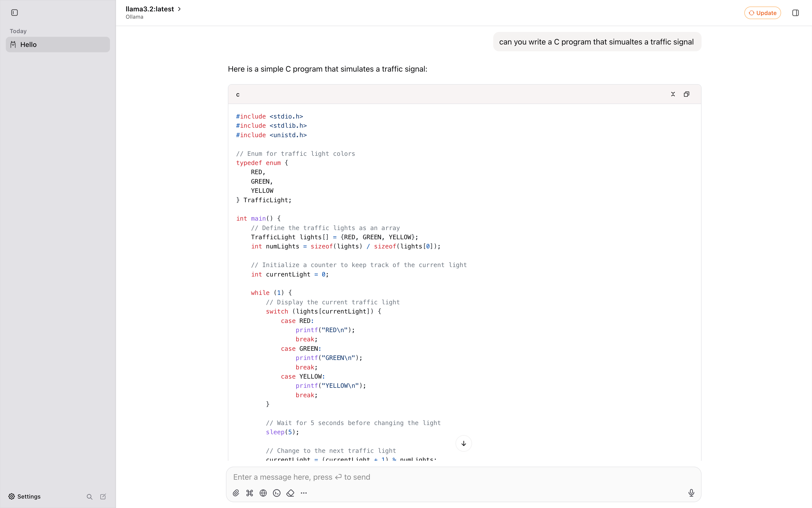This screenshot has height=508, width=812.
Task: Clear conversation with the eraser icon
Action: tap(290, 493)
